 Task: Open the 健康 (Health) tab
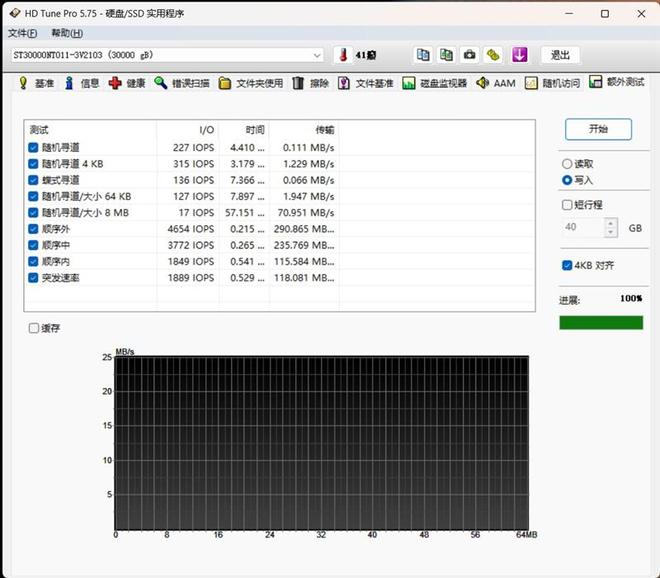click(x=128, y=83)
